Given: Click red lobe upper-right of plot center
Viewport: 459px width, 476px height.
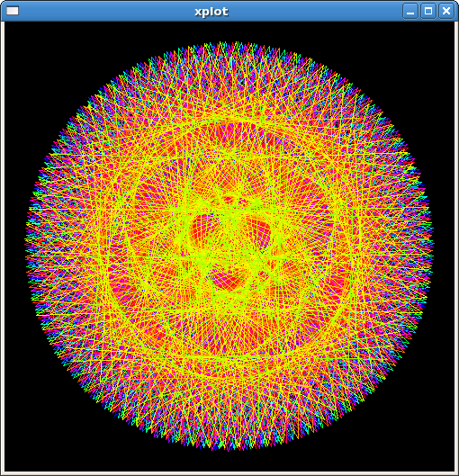Looking at the screenshot, I should (258, 227).
